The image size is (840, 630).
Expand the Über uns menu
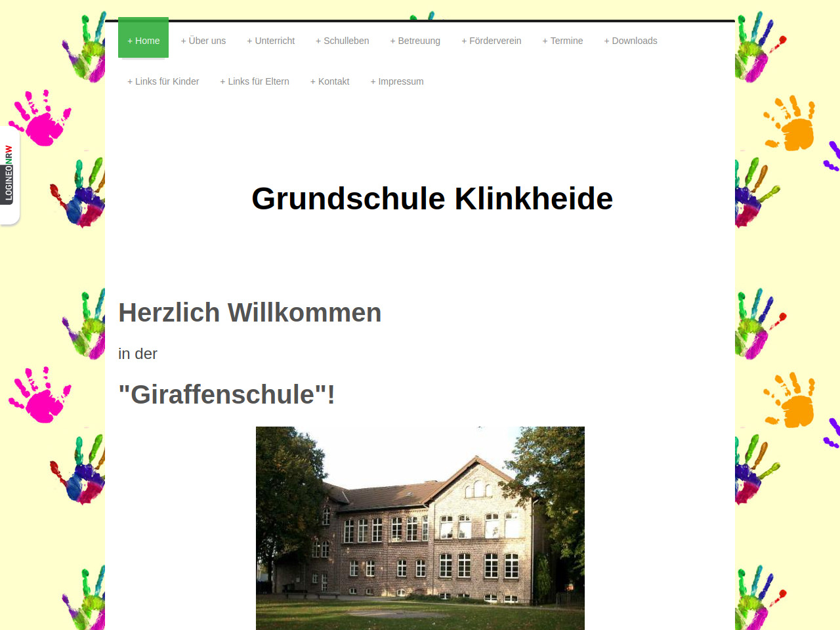(x=203, y=41)
